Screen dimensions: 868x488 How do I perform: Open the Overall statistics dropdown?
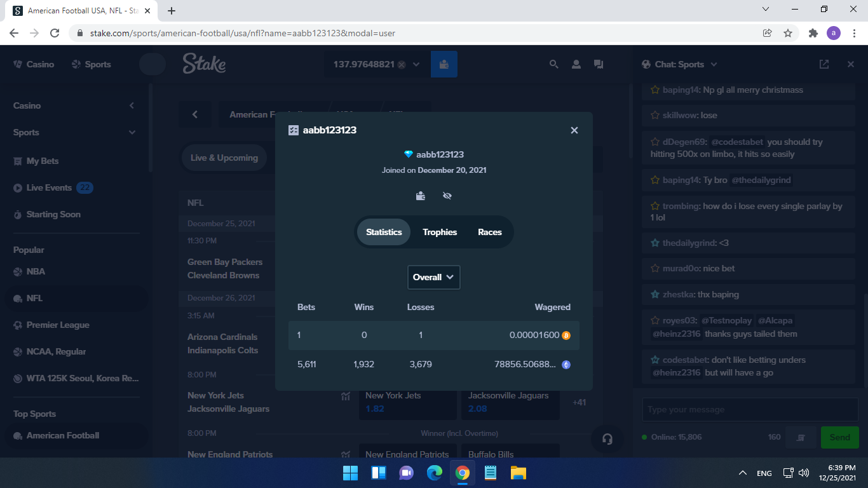click(433, 277)
